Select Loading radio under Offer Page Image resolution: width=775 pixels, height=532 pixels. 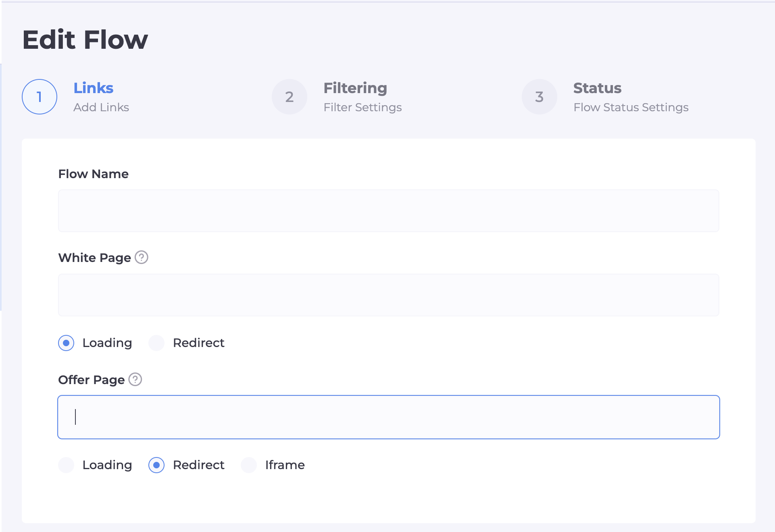tap(66, 465)
